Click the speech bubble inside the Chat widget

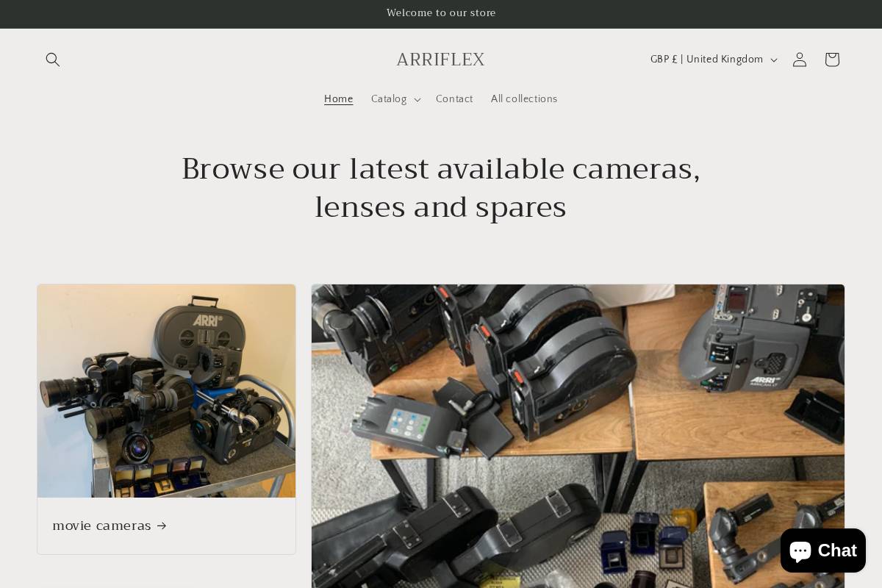pos(800,551)
